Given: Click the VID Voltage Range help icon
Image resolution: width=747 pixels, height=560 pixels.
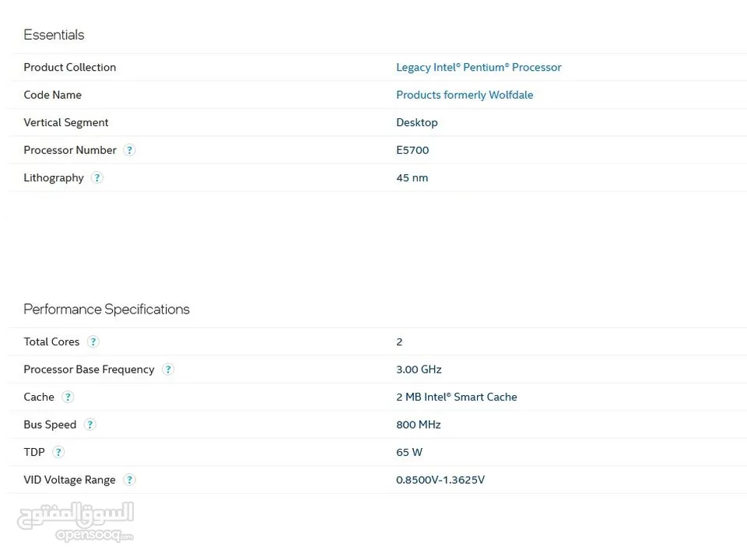Looking at the screenshot, I should pyautogui.click(x=129, y=480).
